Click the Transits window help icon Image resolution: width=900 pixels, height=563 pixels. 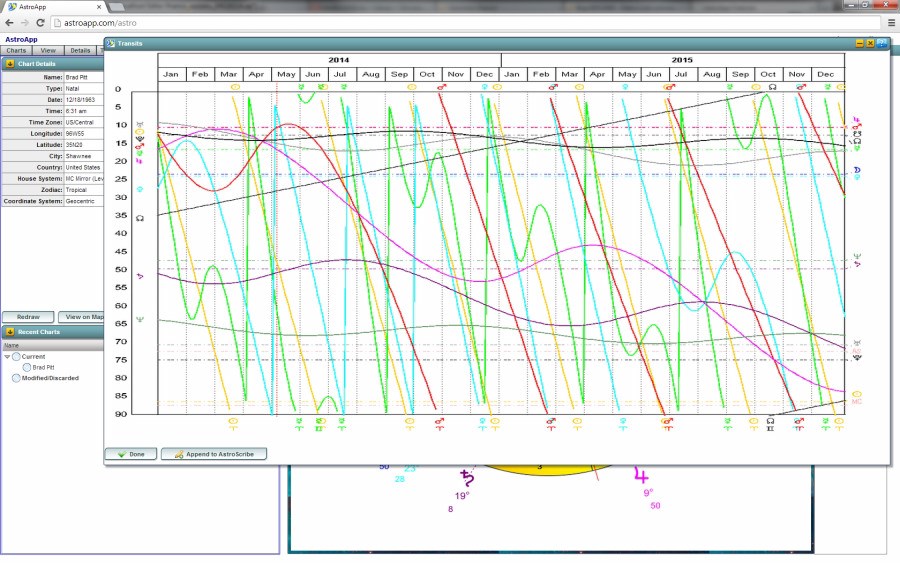(882, 43)
